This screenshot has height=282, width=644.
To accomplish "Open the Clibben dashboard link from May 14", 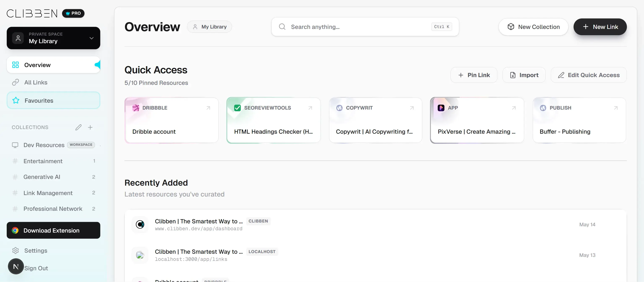I will [x=375, y=225].
